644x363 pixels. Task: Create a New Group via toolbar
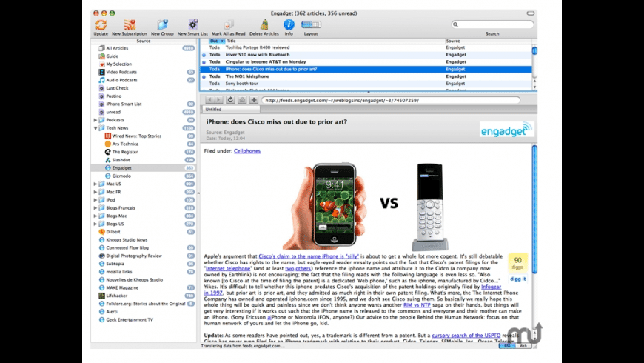tap(163, 25)
